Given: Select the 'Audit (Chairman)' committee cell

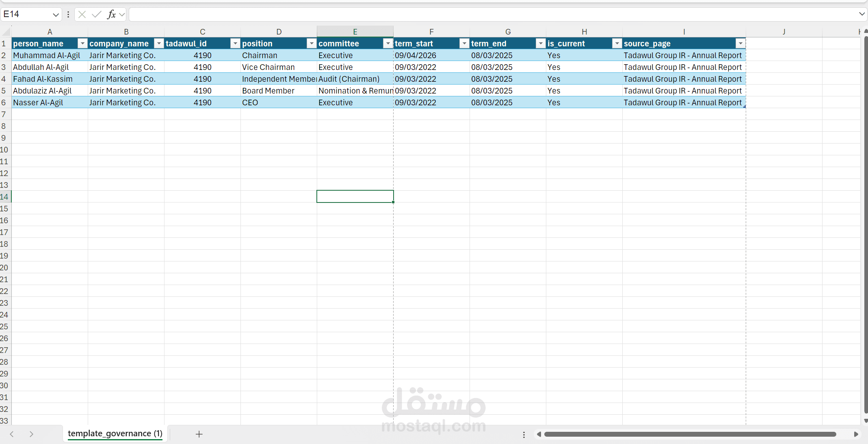Looking at the screenshot, I should [x=355, y=79].
